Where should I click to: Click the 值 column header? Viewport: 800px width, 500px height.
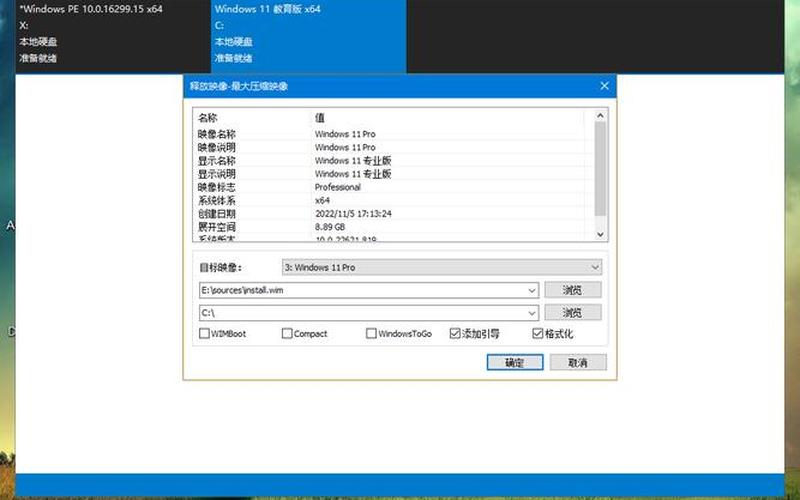coord(448,118)
